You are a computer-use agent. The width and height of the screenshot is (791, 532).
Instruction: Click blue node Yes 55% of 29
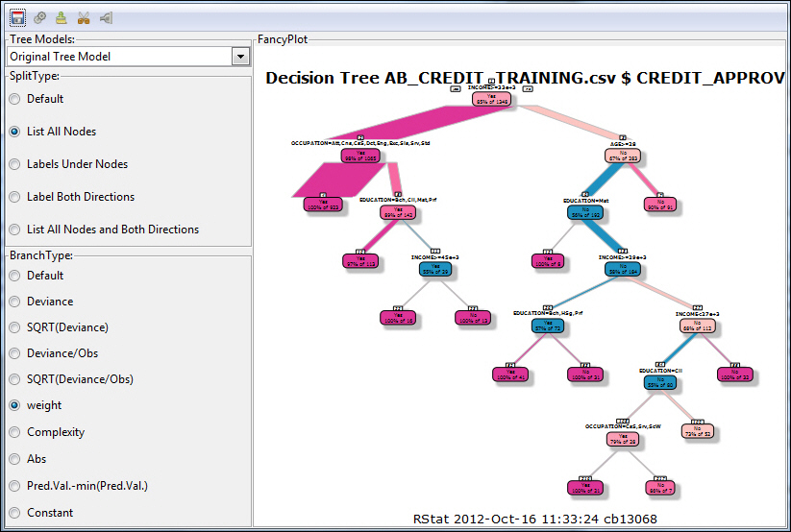tap(435, 269)
